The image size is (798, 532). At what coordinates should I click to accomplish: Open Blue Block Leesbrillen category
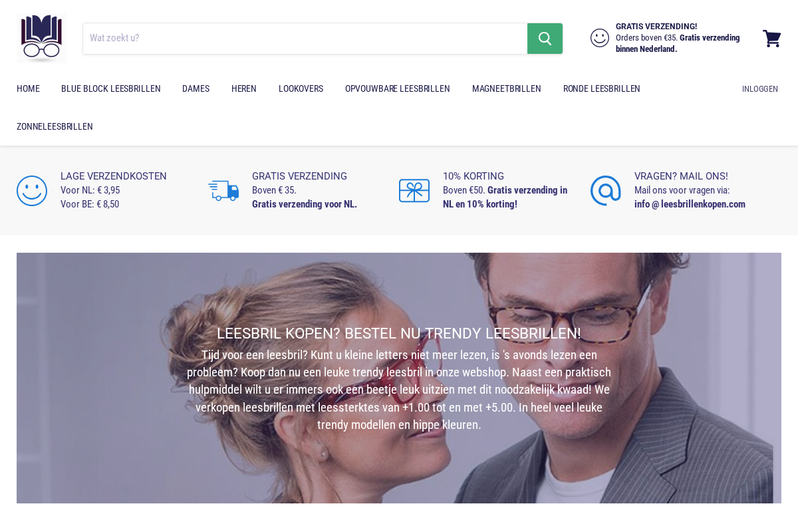(111, 88)
